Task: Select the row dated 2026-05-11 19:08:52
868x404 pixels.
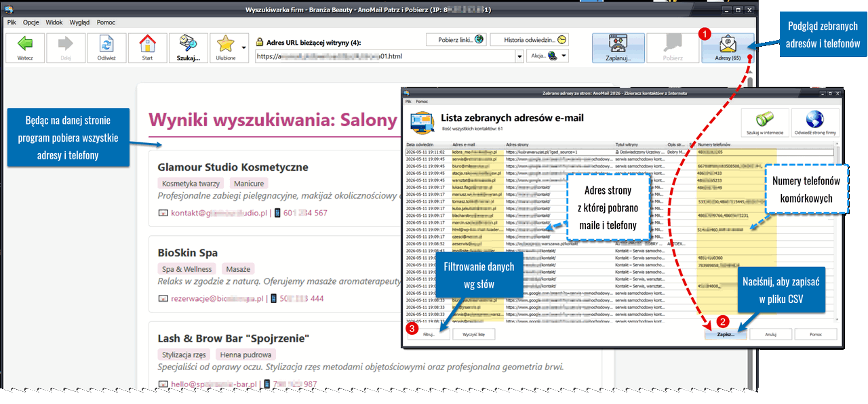Action: (x=619, y=243)
